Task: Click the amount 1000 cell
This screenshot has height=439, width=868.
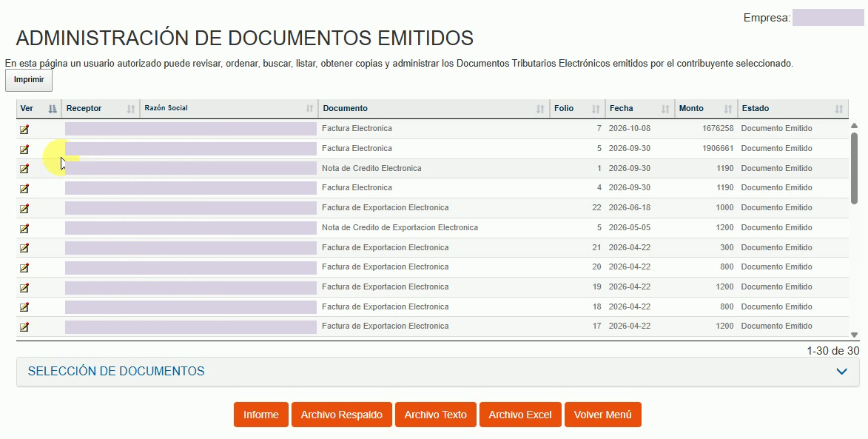Action: tap(724, 207)
